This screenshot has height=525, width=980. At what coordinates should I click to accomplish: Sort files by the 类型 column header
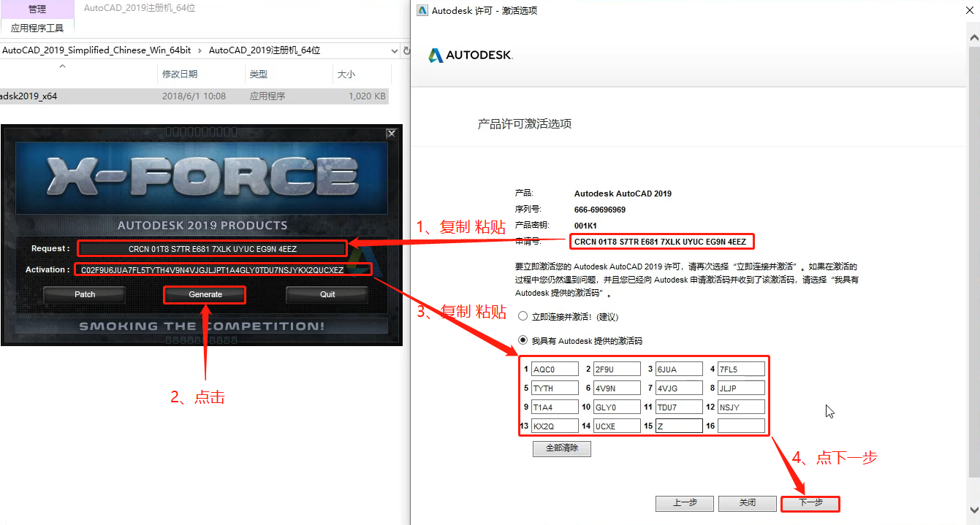(259, 74)
